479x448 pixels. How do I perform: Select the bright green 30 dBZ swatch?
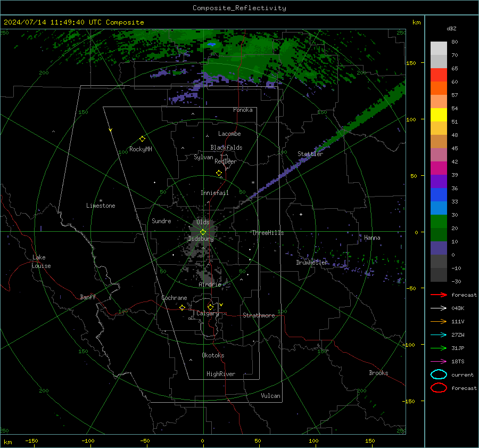point(439,221)
